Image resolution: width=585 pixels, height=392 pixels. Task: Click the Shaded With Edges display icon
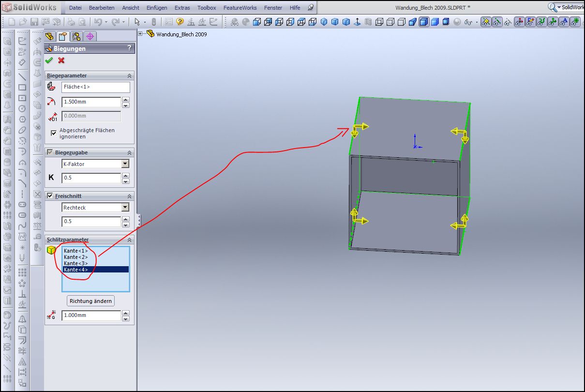tap(424, 22)
